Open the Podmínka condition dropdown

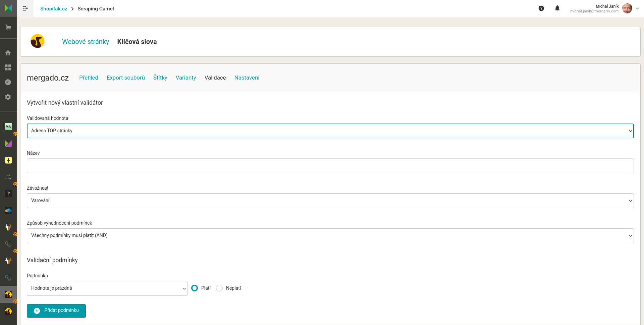pyautogui.click(x=107, y=288)
